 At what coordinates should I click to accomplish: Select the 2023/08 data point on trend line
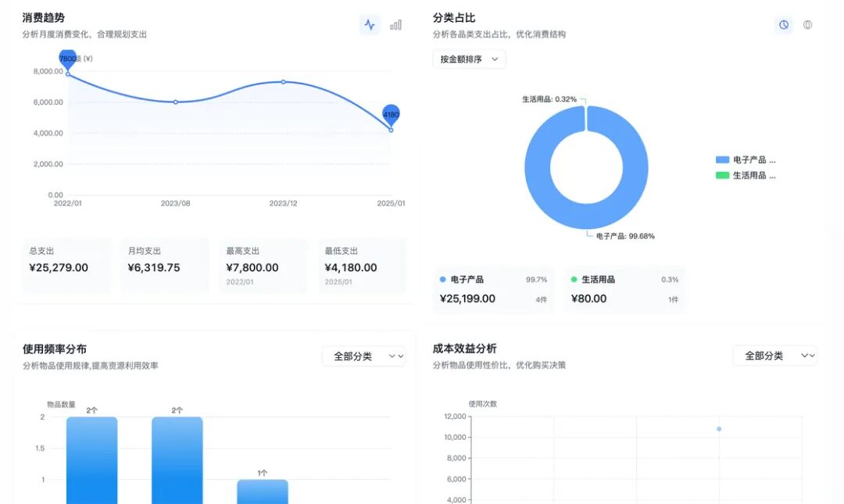(x=176, y=102)
